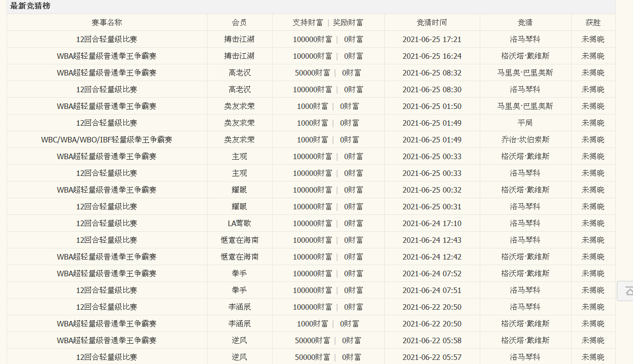Image resolution: width=633 pixels, height=364 pixels.
Task: Click the time 2021-06-22 05:58
Action: click(432, 340)
